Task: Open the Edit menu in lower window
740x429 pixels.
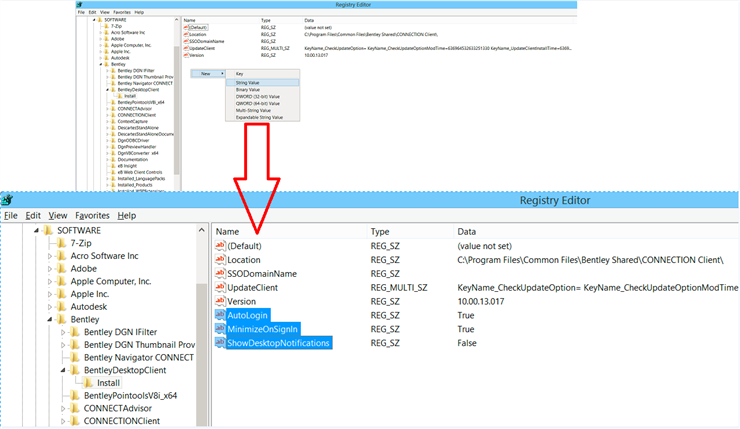Action: click(33, 215)
